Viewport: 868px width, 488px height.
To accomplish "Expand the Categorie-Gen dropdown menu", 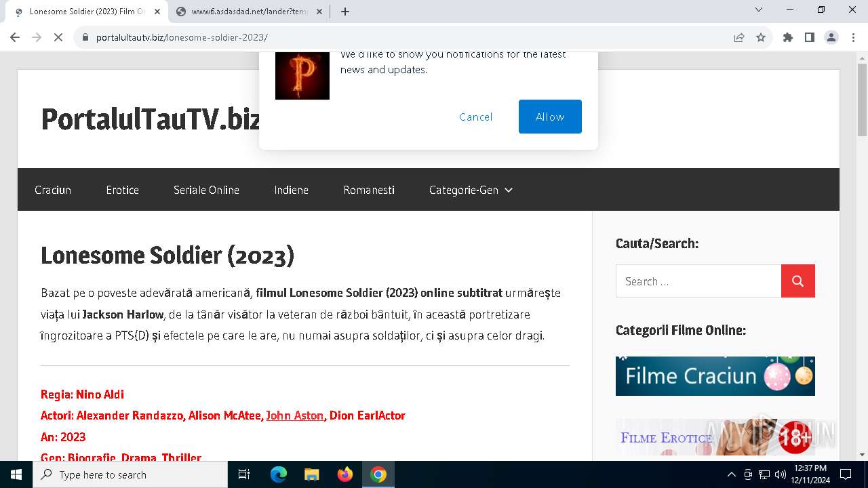I will click(x=471, y=190).
